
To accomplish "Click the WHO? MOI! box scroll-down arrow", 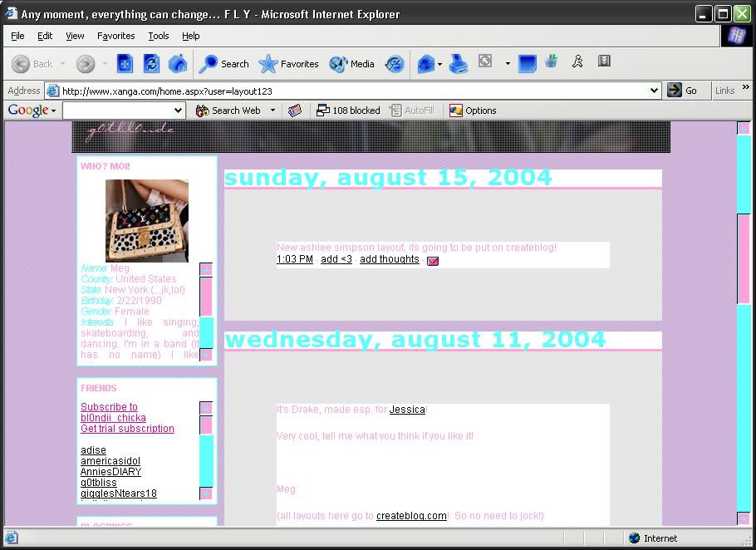I will pos(206,354).
